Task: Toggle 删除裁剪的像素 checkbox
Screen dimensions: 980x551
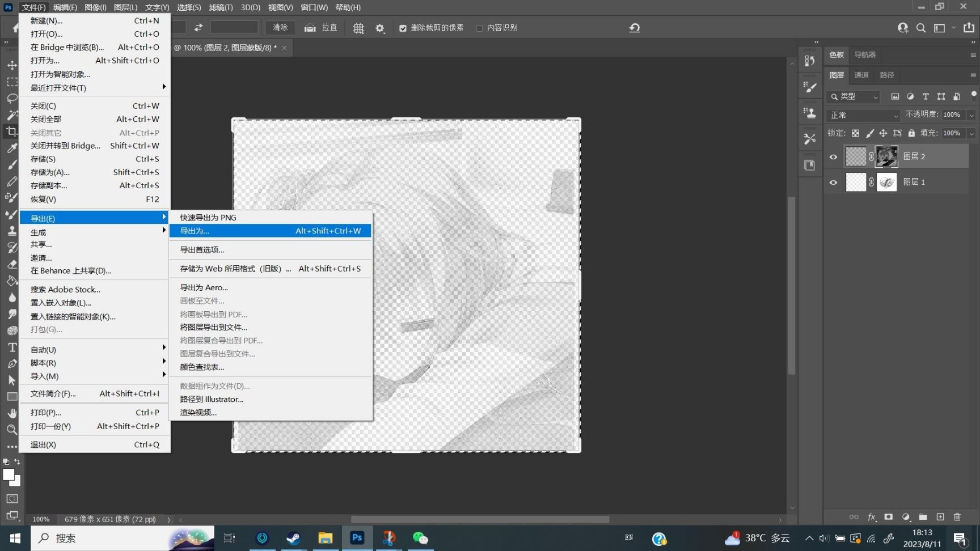Action: (x=403, y=28)
